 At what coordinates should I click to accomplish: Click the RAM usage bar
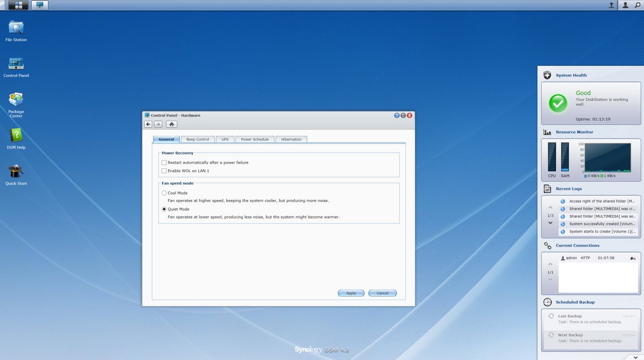tap(565, 157)
